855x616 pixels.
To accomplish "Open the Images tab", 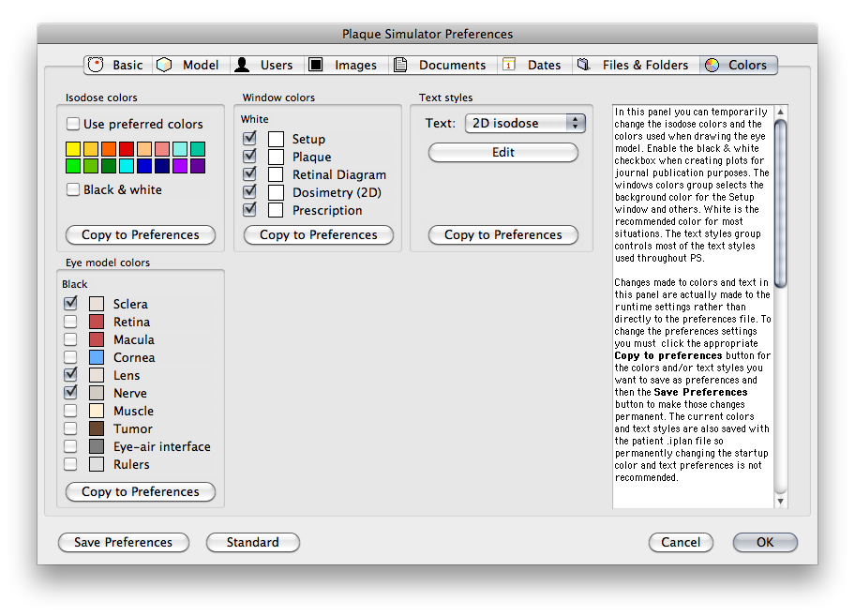I will click(x=345, y=65).
